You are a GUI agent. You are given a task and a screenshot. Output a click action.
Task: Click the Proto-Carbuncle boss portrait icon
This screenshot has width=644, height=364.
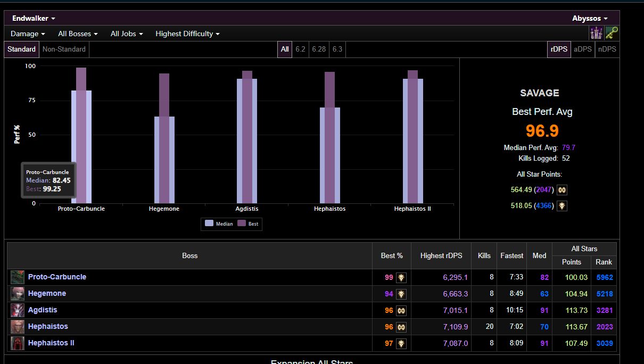point(18,277)
